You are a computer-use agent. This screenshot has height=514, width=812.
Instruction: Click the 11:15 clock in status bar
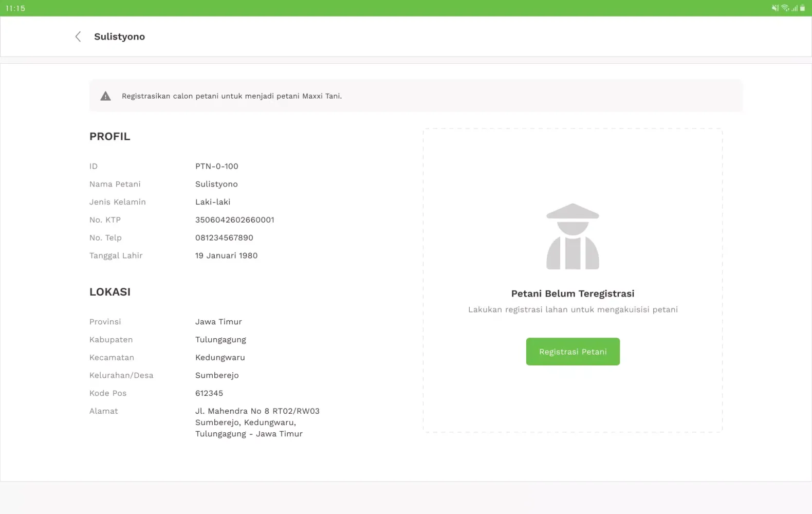pyautogui.click(x=15, y=8)
